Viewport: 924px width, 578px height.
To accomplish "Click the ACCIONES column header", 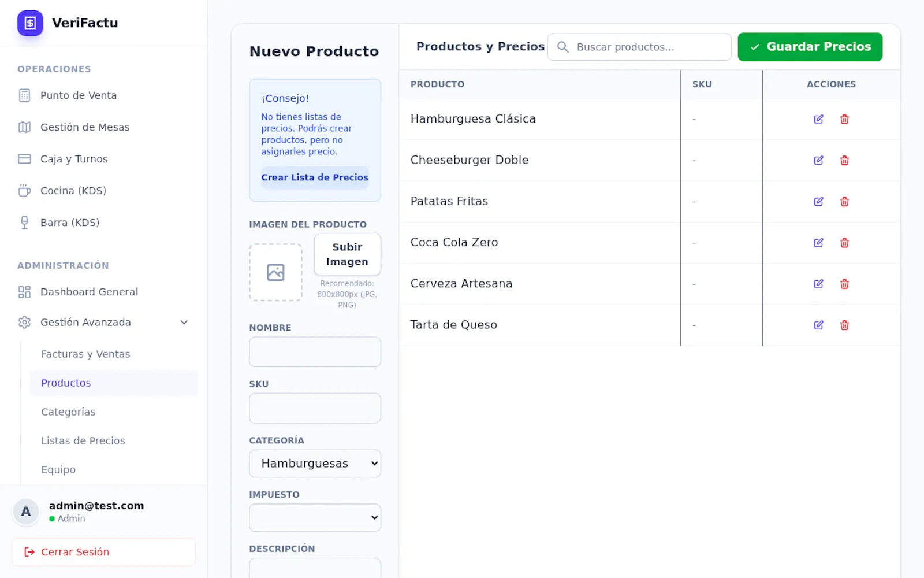I will tap(831, 84).
